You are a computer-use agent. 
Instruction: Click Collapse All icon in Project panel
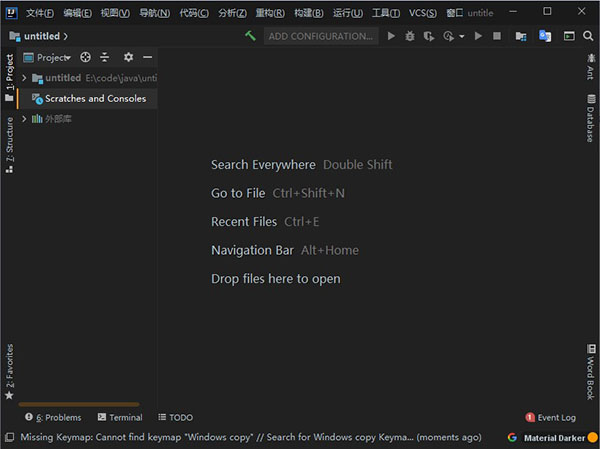[x=104, y=57]
